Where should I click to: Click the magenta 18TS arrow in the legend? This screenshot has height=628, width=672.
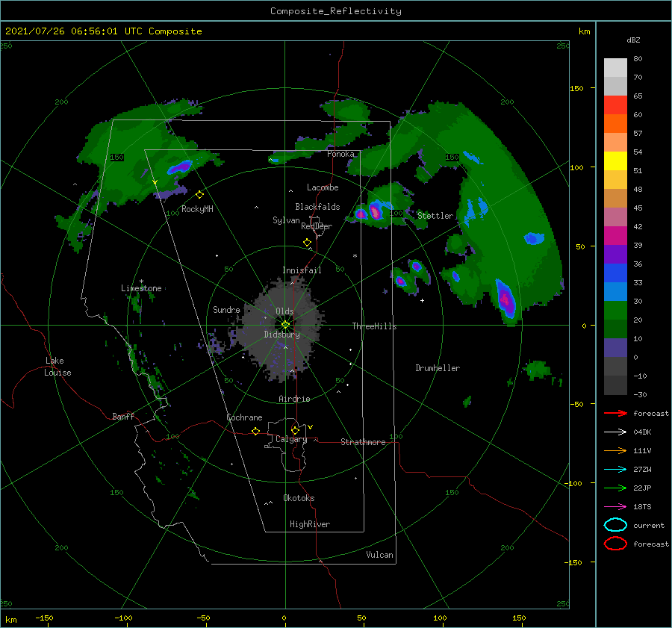tap(615, 507)
